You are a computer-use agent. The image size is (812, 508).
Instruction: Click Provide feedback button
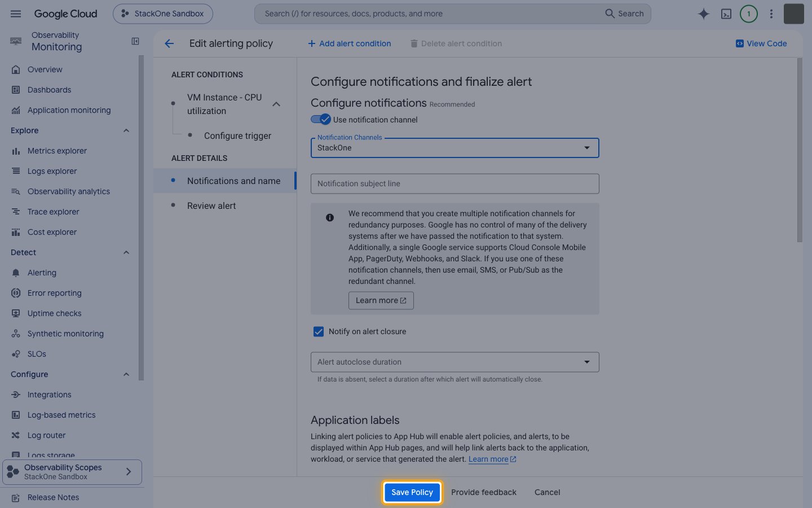click(483, 492)
